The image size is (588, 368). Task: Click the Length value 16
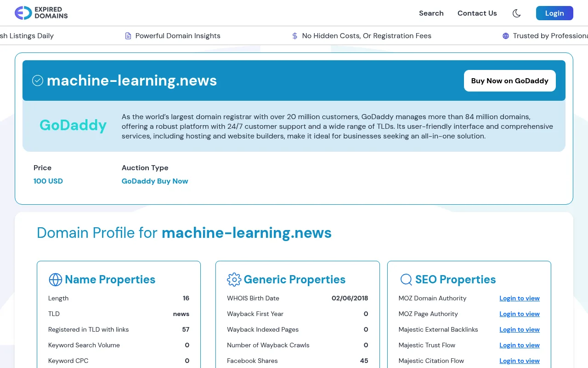(x=186, y=298)
